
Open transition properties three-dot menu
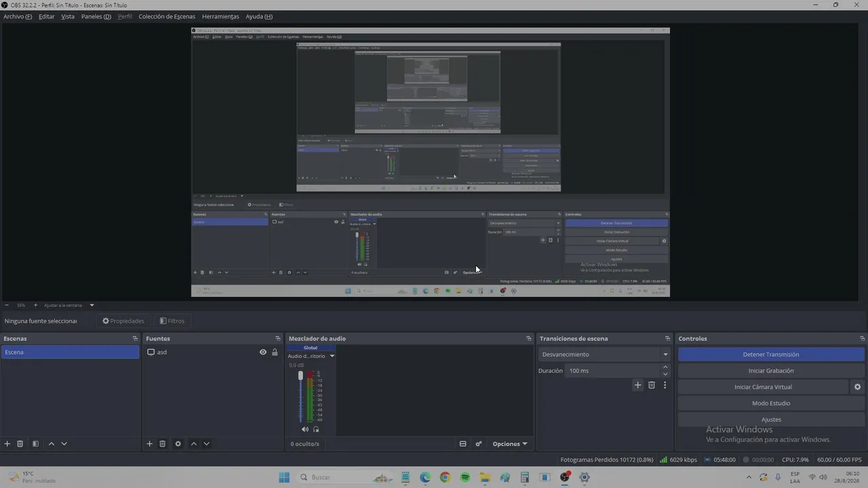[x=665, y=385]
